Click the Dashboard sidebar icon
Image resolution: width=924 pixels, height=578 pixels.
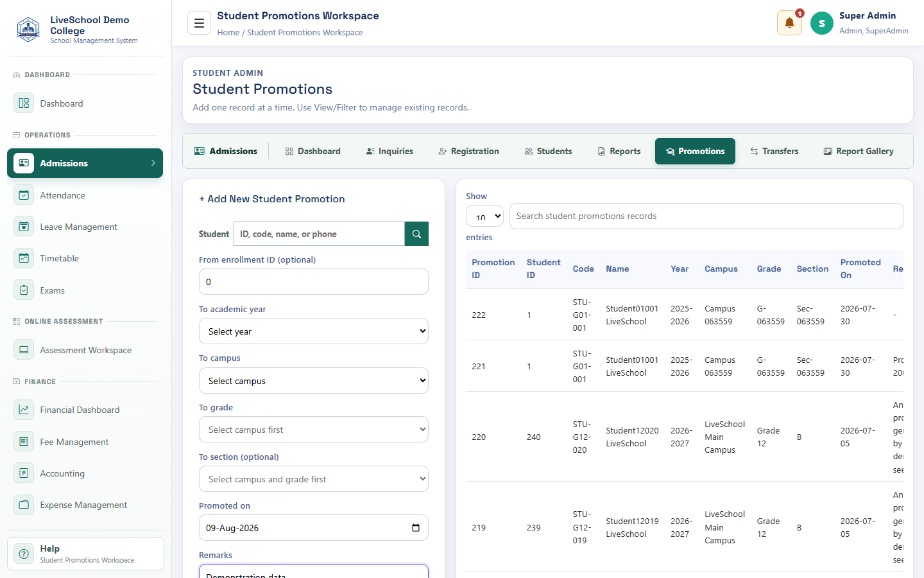pyautogui.click(x=24, y=103)
